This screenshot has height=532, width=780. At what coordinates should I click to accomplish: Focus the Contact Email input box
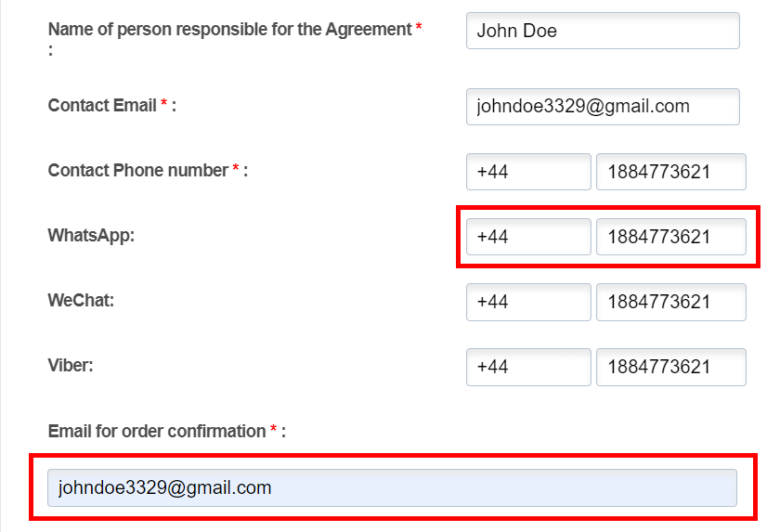603,107
